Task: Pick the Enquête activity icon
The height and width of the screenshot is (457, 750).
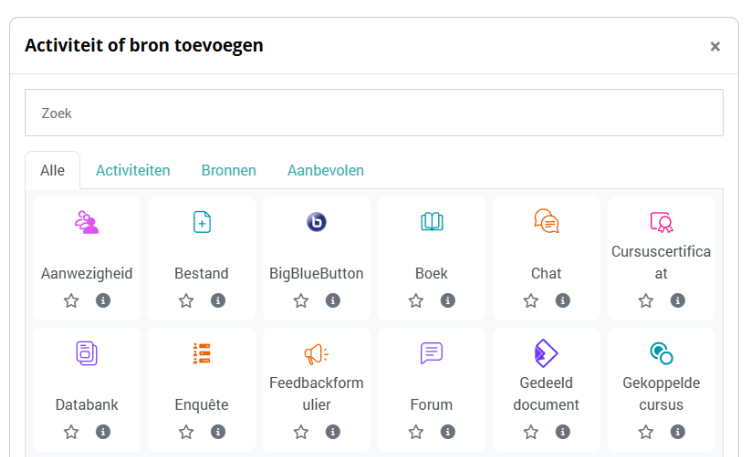Action: (202, 353)
